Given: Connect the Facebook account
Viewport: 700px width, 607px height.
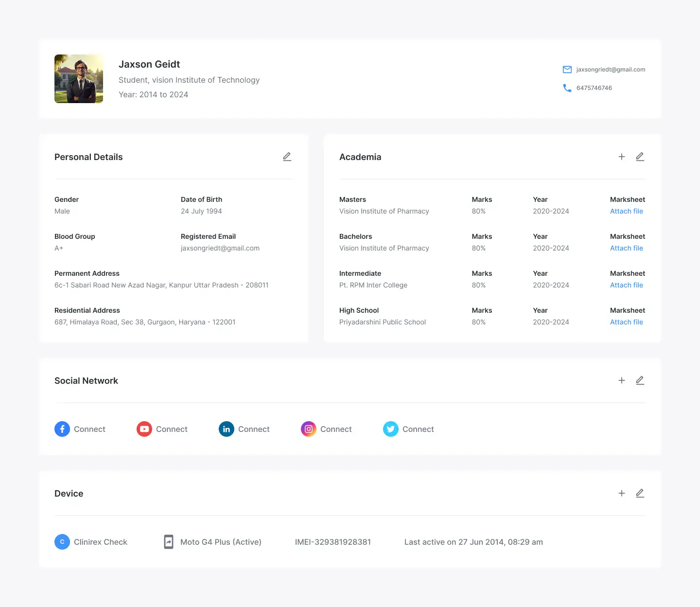Looking at the screenshot, I should click(89, 429).
